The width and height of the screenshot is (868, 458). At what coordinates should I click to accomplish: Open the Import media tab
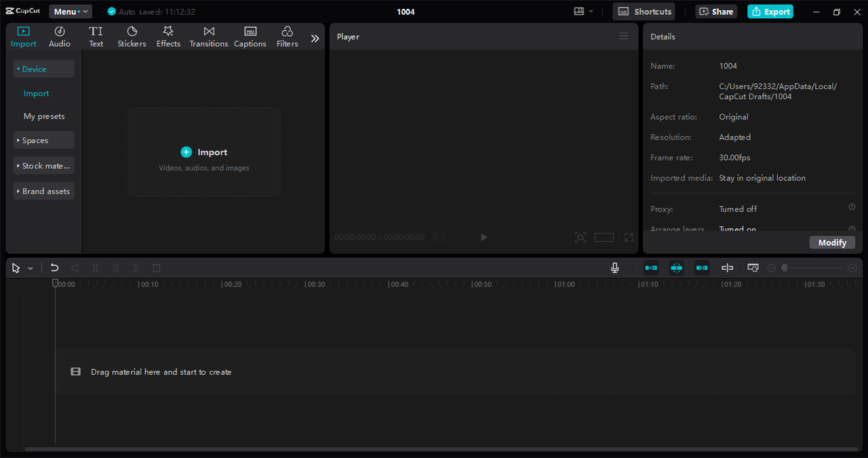pos(23,37)
